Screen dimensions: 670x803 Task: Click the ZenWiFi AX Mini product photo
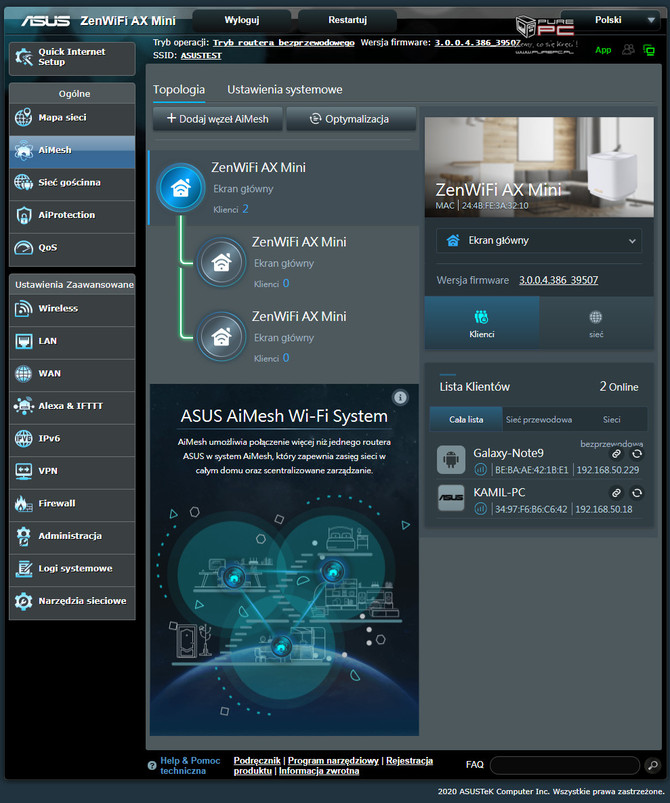[539, 167]
